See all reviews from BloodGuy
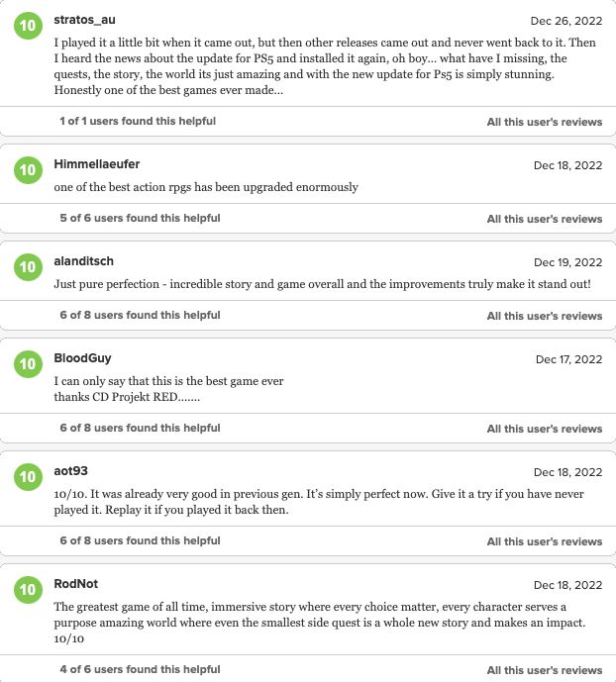This screenshot has height=682, width=616. point(545,429)
